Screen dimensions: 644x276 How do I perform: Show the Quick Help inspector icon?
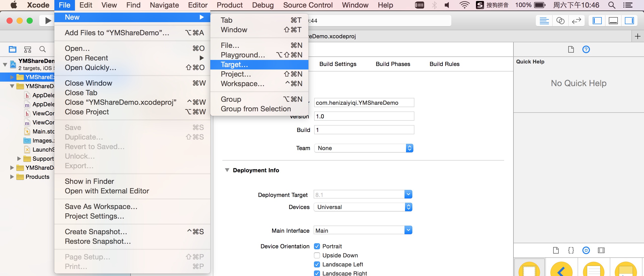[x=586, y=49]
